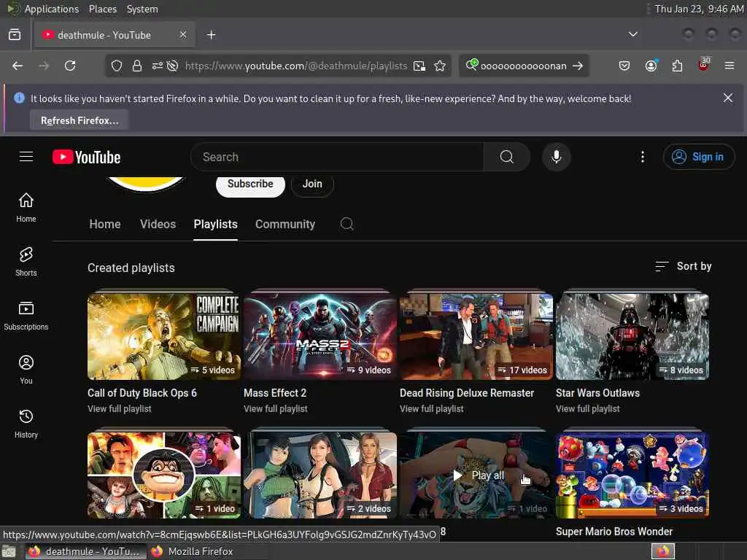Close the deathmule YouTube tab

point(183,34)
